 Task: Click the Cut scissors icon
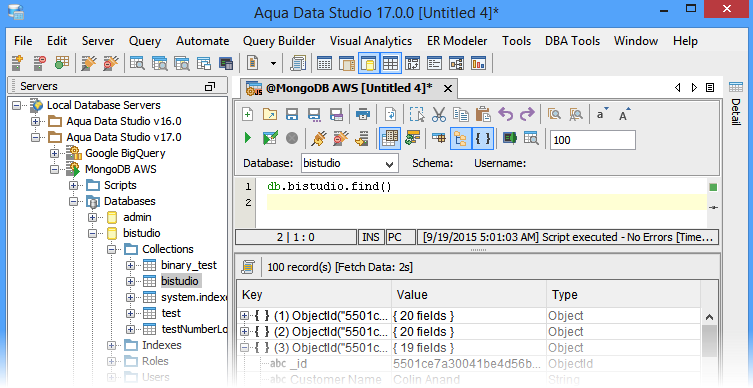[438, 114]
